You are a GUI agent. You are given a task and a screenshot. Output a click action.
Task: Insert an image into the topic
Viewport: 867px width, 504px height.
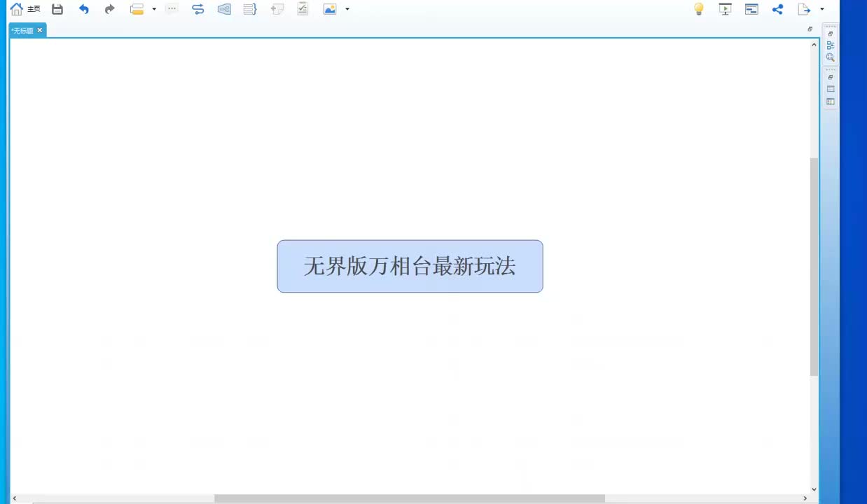coord(330,9)
